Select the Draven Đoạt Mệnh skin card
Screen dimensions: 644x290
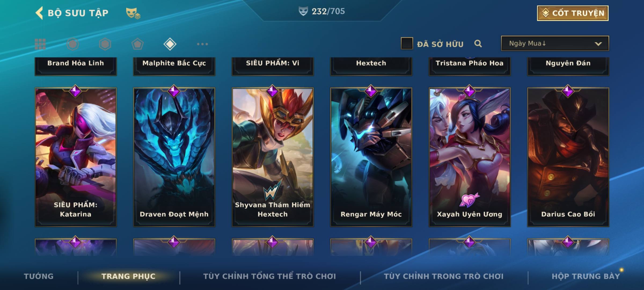click(174, 157)
